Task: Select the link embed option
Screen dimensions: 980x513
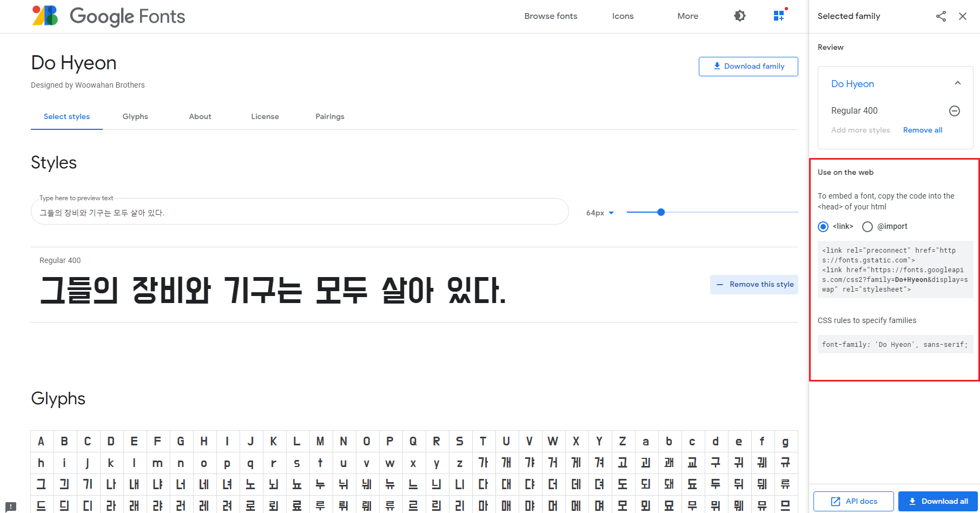Action: point(823,227)
